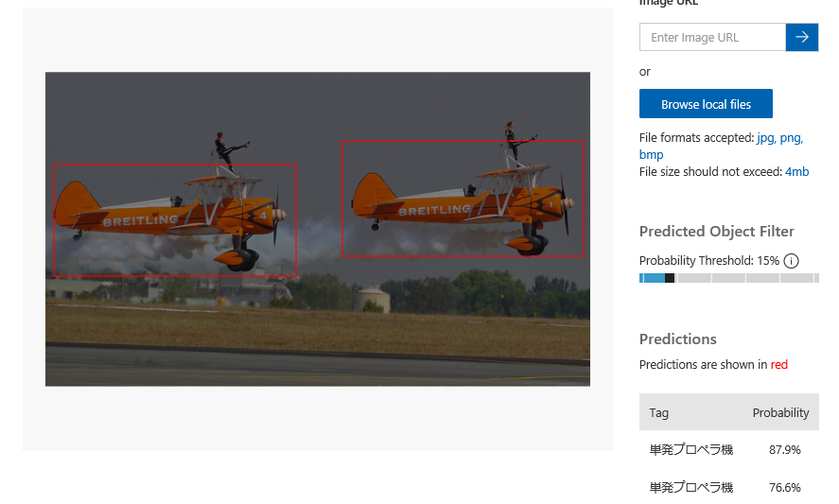Click the Predicted Object Filter heading
This screenshot has height=504, width=839.
point(716,231)
